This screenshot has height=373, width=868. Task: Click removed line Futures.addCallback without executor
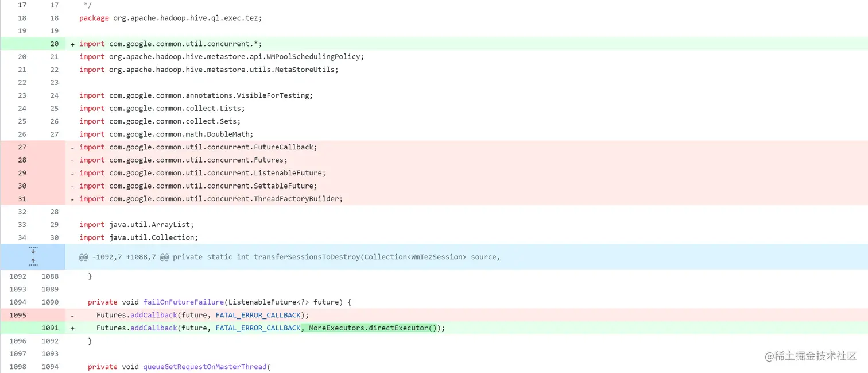tap(203, 315)
